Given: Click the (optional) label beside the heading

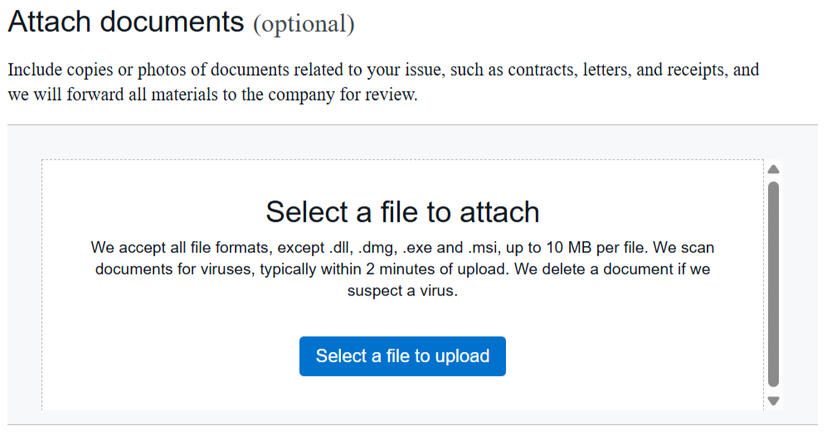Looking at the screenshot, I should click(304, 23).
